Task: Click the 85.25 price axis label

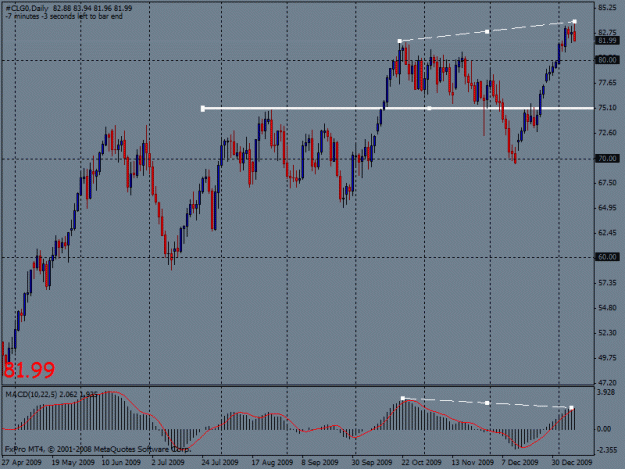Action: tap(607, 8)
